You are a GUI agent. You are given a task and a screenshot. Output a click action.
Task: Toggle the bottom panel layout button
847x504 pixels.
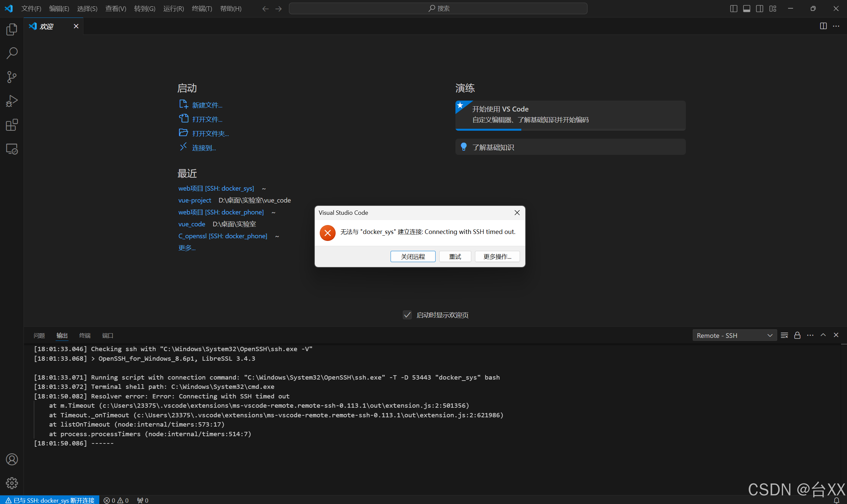(746, 9)
